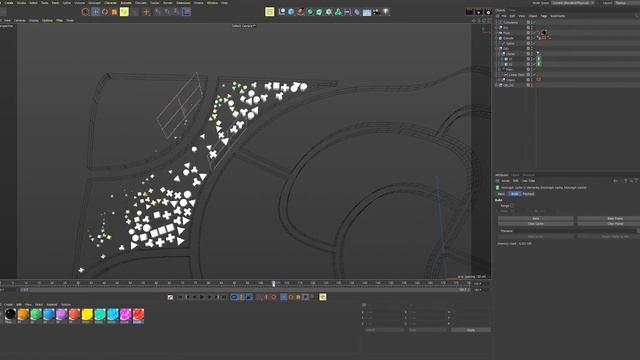Screen dimensions: 640x360
Task: Toggle the enable checkmark for the Plain effector
Action: (x=534, y=69)
